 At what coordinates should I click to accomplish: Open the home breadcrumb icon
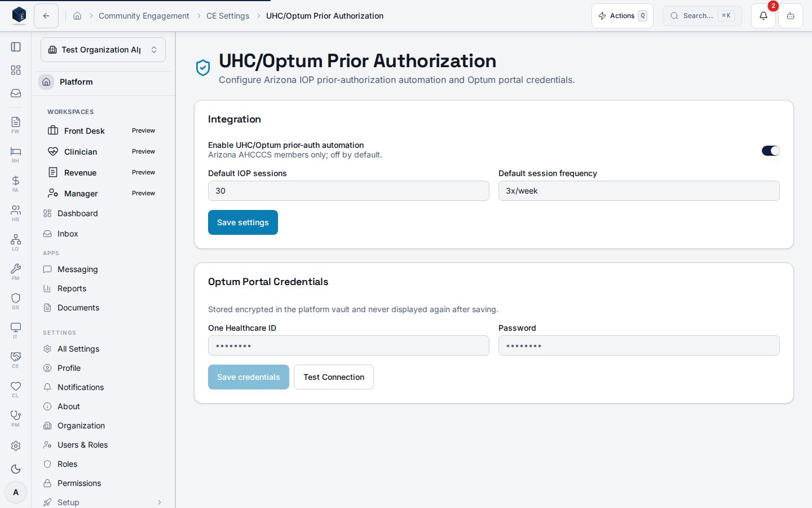(77, 16)
